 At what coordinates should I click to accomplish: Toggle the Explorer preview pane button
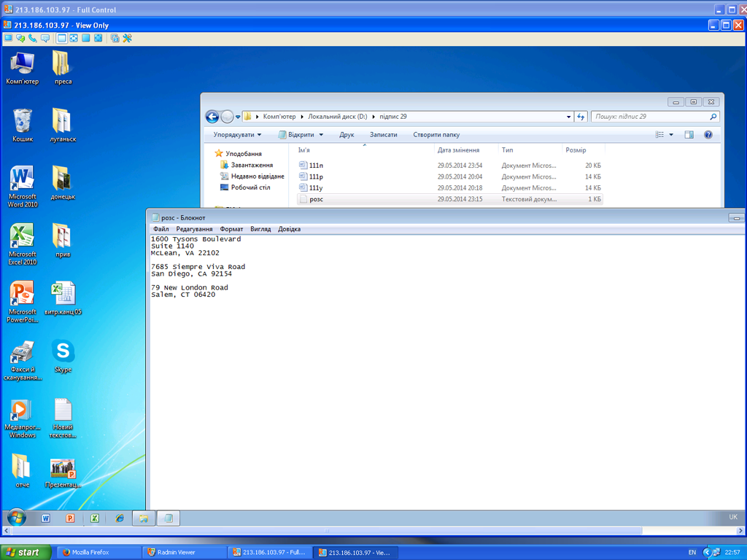[689, 135]
